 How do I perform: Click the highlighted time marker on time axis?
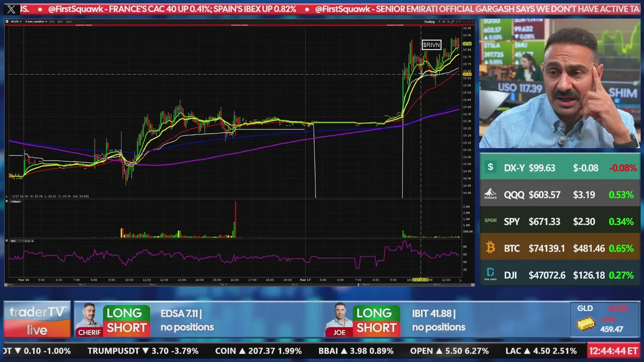[421, 280]
